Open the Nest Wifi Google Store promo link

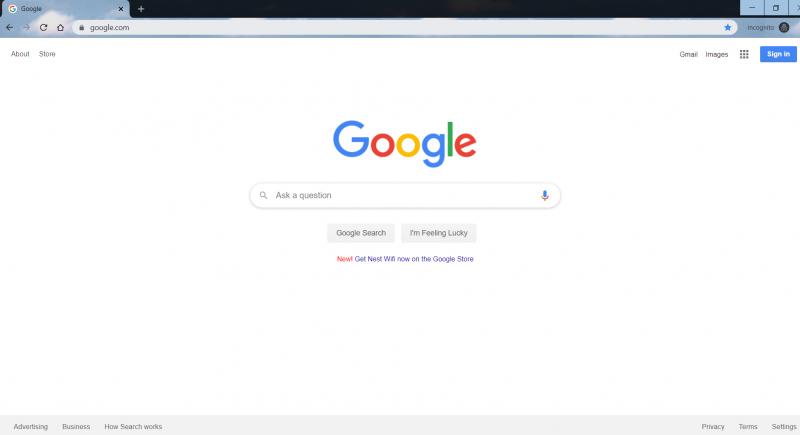pos(414,259)
